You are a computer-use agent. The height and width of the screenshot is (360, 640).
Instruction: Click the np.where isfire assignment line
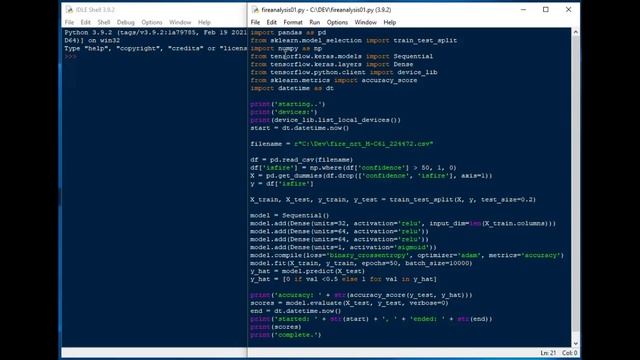tap(353, 168)
